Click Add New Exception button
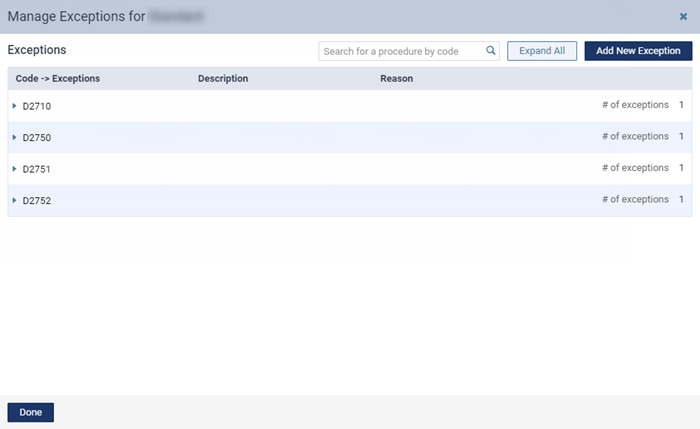 pos(638,51)
